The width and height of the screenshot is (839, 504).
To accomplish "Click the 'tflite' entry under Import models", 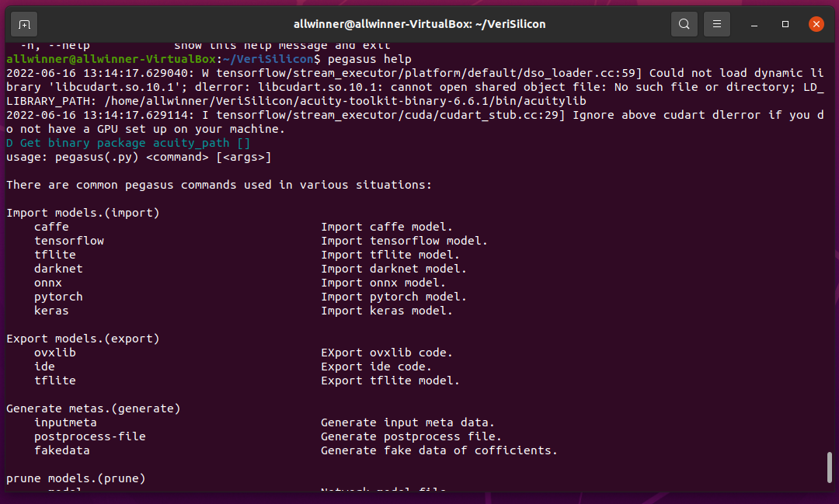I will point(55,255).
